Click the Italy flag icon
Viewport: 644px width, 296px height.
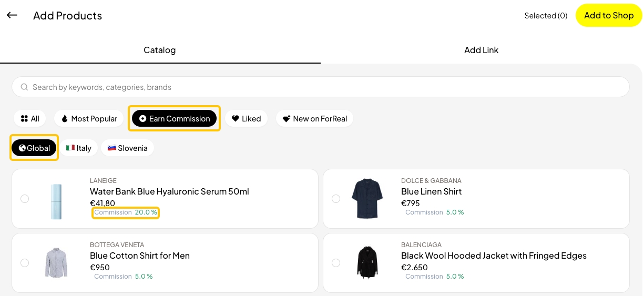[70, 148]
